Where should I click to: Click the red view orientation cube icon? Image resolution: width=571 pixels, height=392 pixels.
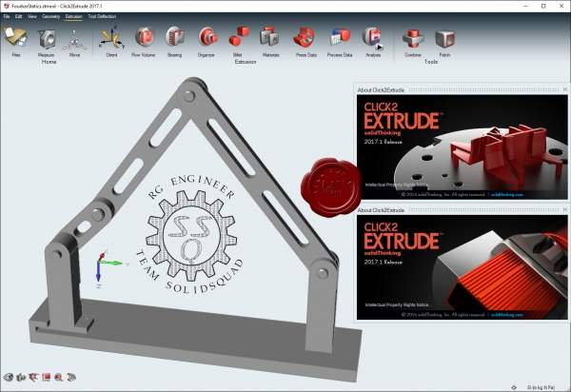click(x=33, y=377)
